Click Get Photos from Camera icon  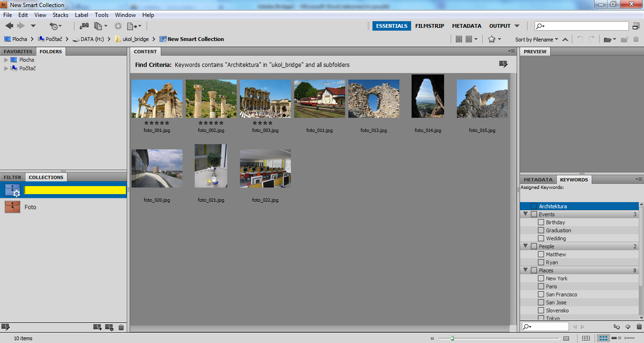pyautogui.click(x=84, y=26)
